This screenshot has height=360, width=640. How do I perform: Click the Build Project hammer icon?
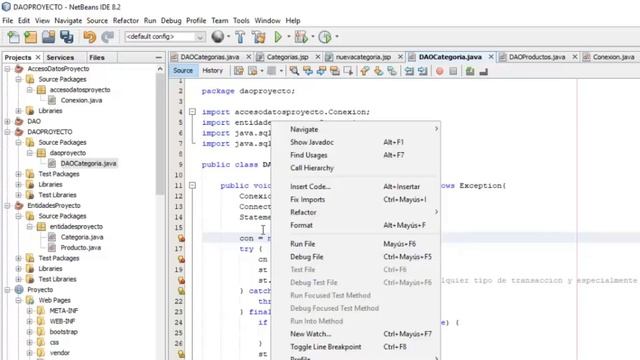coord(240,37)
